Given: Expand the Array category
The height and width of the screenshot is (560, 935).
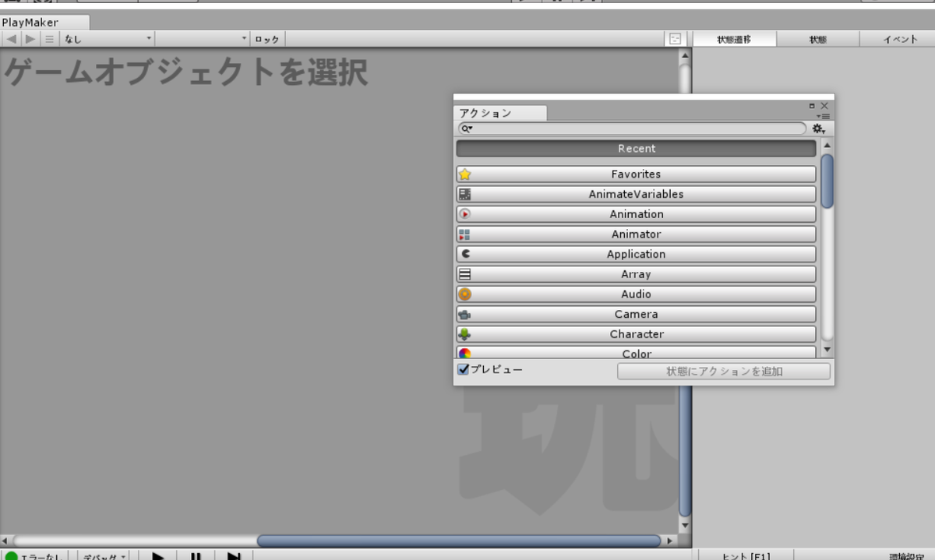Looking at the screenshot, I should (x=636, y=274).
